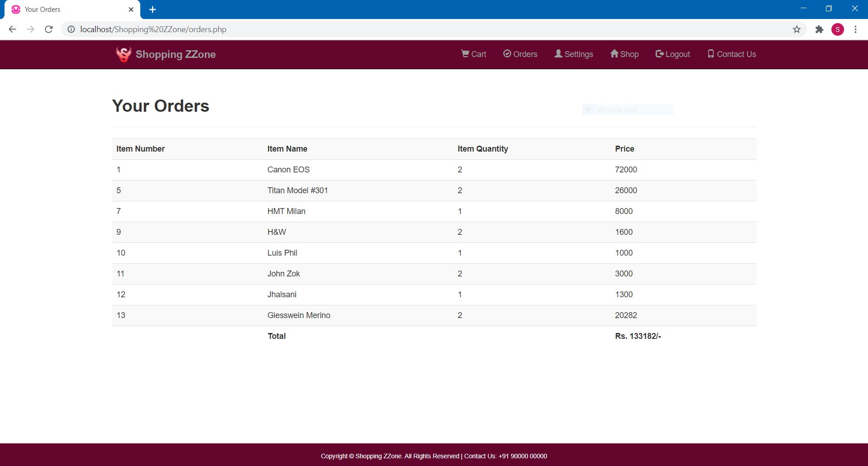Open Orders via its checkmark icon
868x466 pixels.
(x=507, y=54)
